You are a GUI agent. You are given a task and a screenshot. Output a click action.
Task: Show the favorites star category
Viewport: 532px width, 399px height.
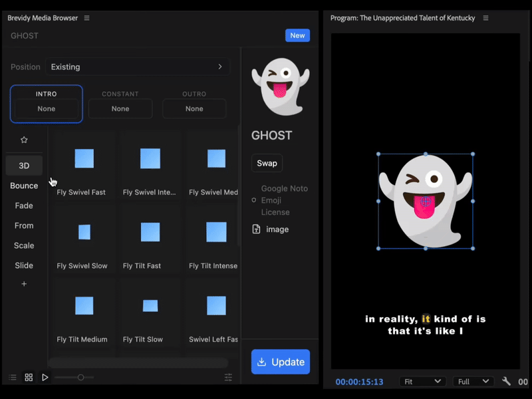(x=24, y=140)
